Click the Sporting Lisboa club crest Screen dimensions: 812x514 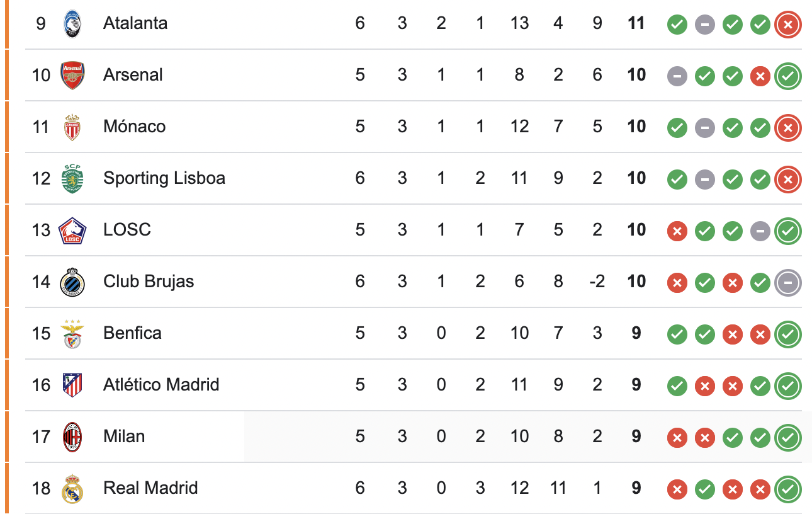click(72, 179)
